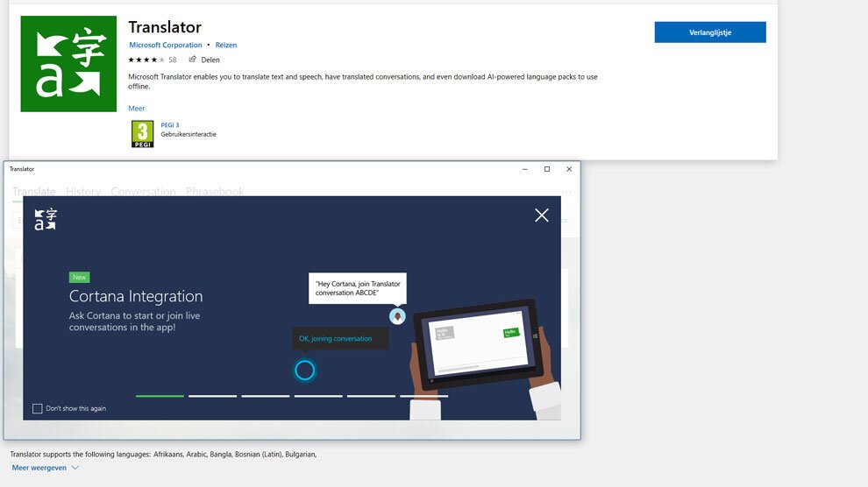Click the green Translator app logo
868x487 pixels.
pos(68,64)
